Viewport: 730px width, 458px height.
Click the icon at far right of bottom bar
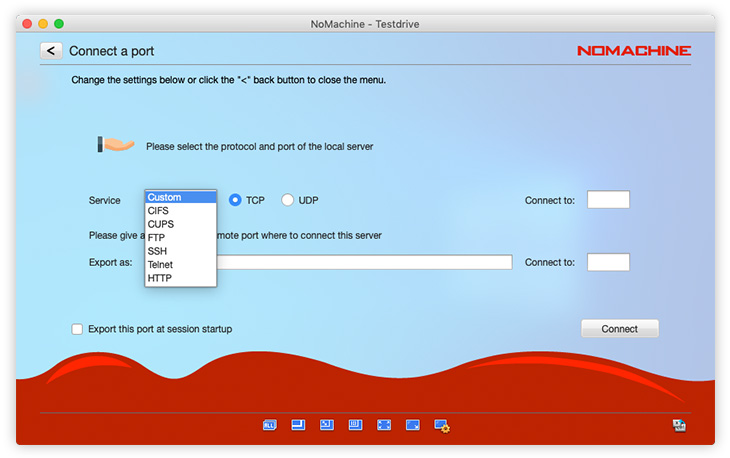(x=679, y=425)
